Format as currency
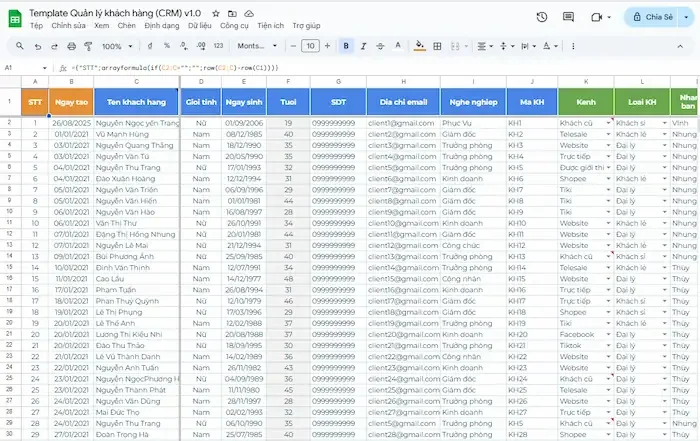700x441 pixels. 150,46
